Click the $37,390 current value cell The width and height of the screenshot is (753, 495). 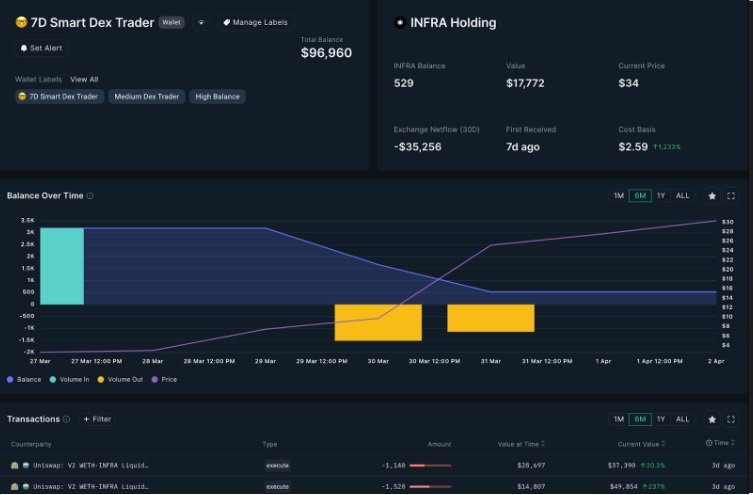point(622,465)
